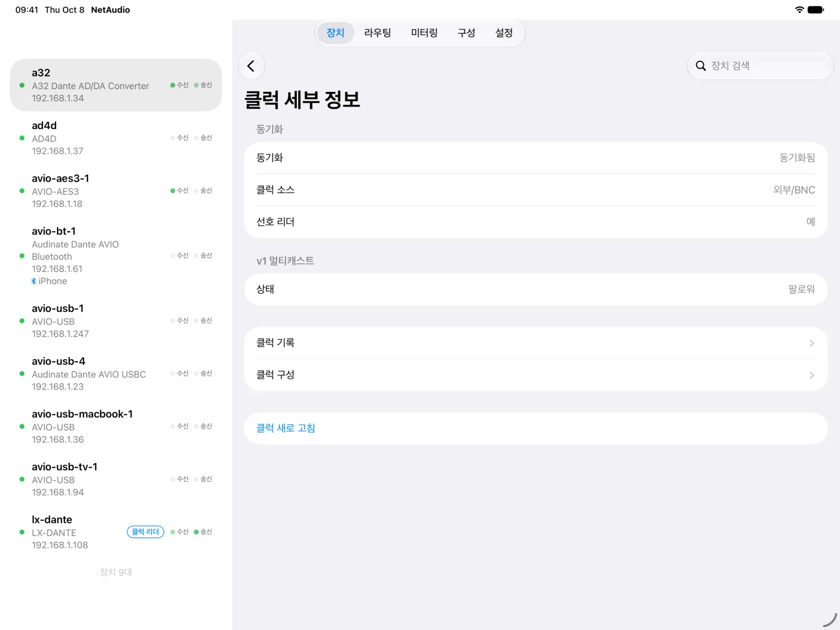Screen dimensions: 840x630
Task: Click the 송신 indicator for avio-usb-macbook-1
Action: coord(203,426)
